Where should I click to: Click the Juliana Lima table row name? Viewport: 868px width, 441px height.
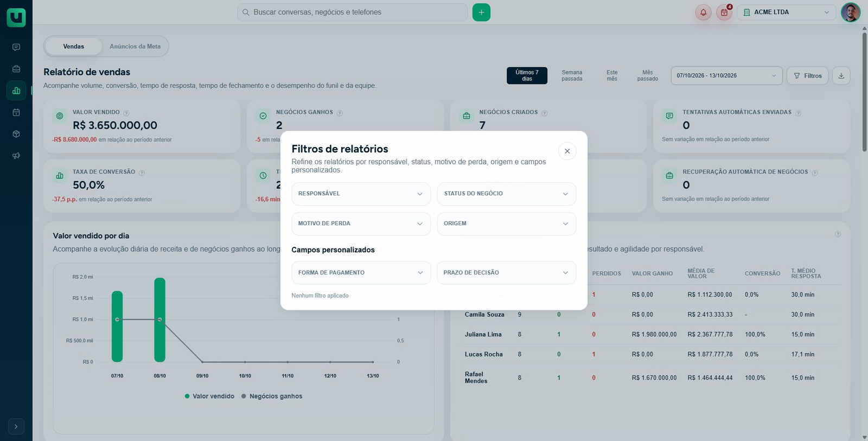point(483,335)
